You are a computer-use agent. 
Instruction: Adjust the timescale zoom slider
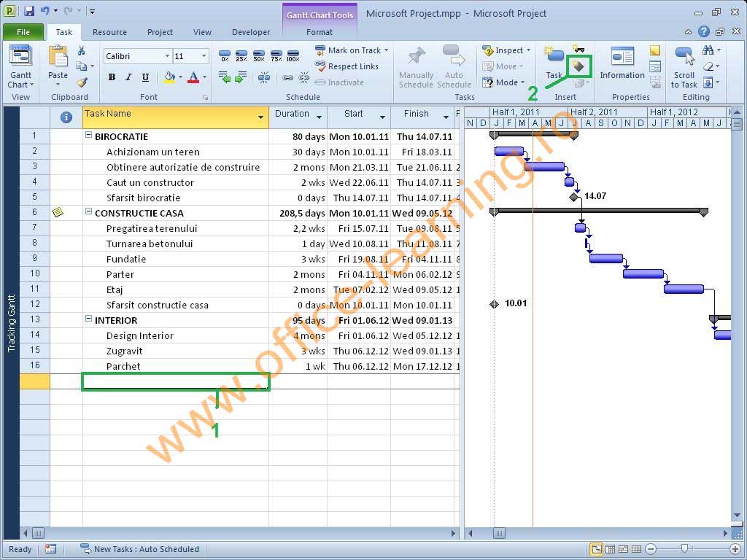coord(684,548)
